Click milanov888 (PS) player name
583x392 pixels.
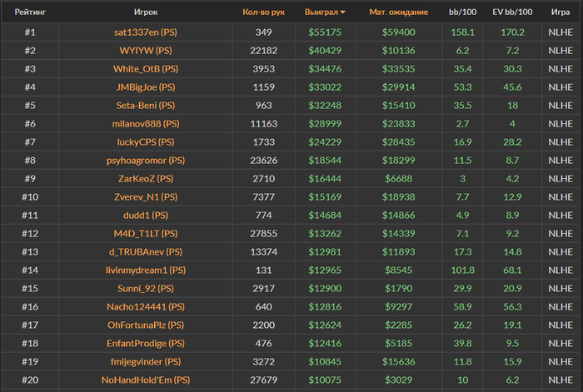146,124
